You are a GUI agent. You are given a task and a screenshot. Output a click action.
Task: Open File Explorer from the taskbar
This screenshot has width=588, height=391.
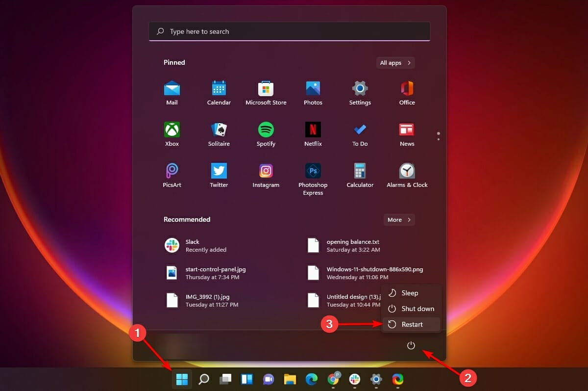point(290,379)
